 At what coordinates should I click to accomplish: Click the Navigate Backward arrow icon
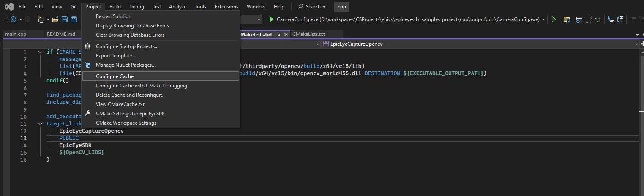13,19
